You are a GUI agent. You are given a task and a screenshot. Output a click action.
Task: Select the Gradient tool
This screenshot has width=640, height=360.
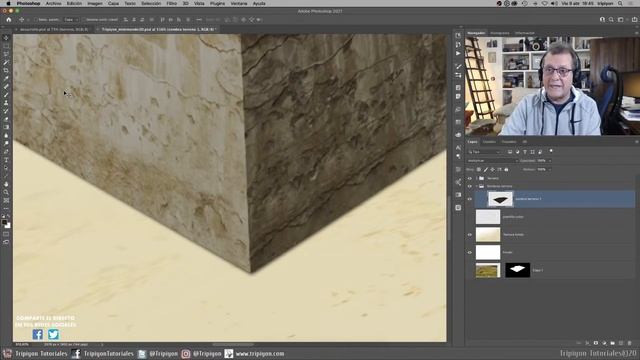[x=6, y=127]
